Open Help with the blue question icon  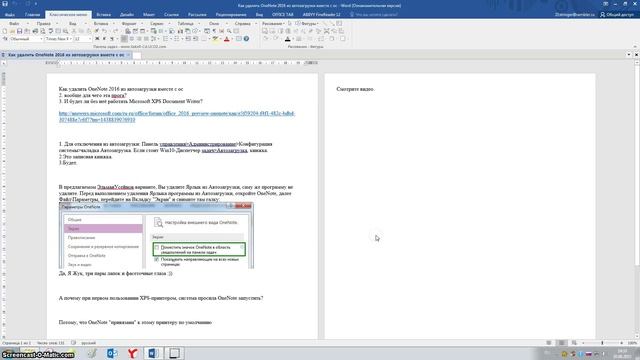[246, 39]
